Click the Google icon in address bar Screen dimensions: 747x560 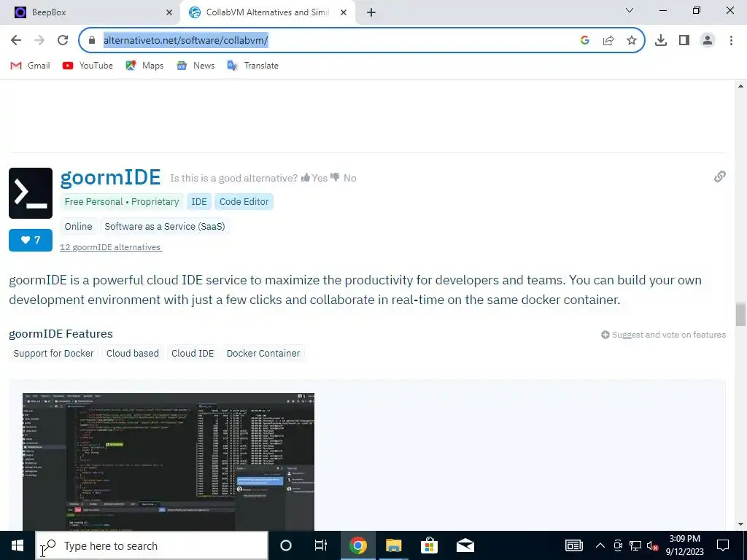pos(585,41)
